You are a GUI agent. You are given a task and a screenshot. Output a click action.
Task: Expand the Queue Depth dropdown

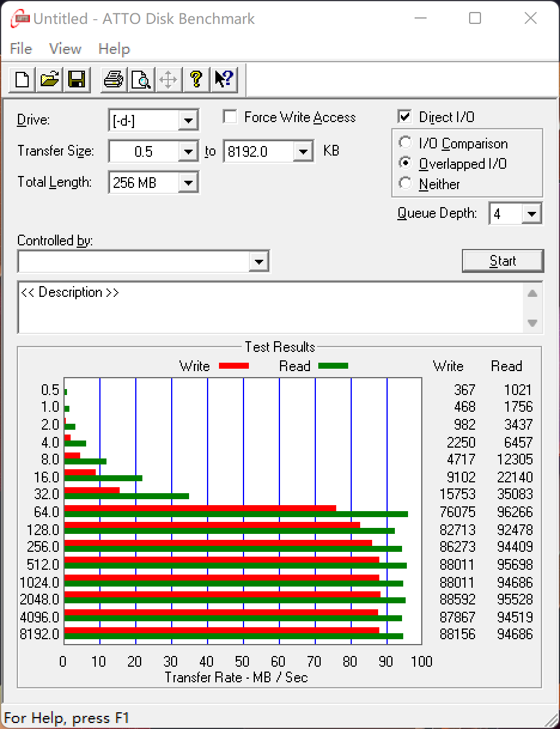[531, 214]
